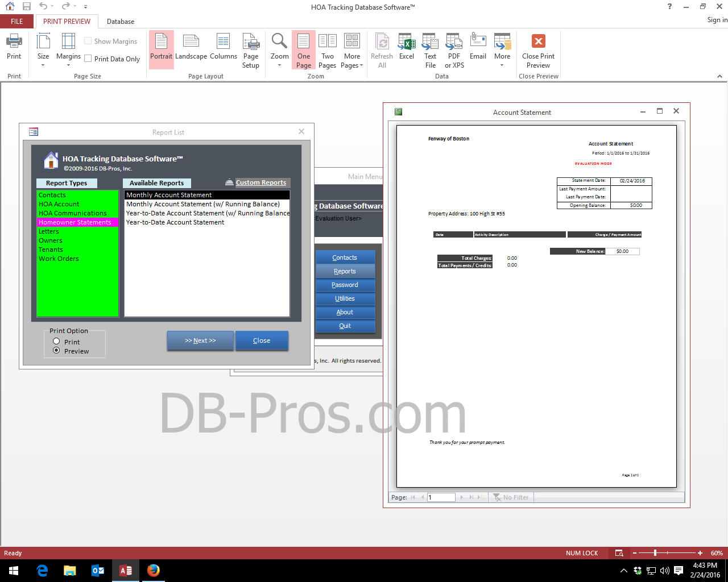Click the Zoom magnifier icon
Viewport: 728px width, 582px height.
coord(279,41)
